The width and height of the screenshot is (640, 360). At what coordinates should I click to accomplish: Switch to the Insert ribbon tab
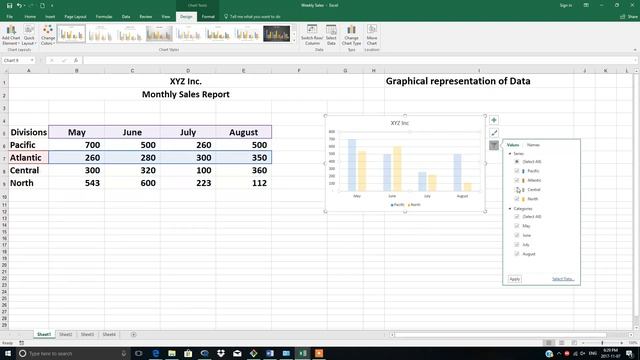[50, 17]
